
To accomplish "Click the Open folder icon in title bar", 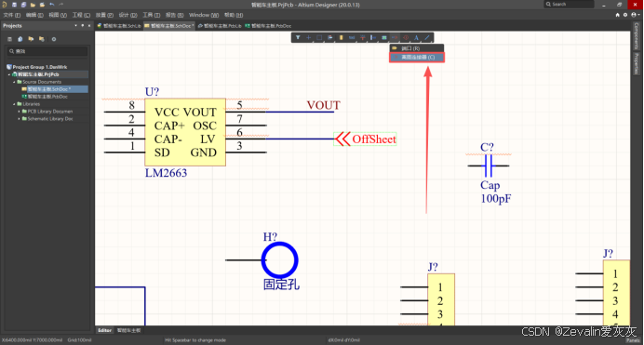I will pyautogui.click(x=33, y=5).
